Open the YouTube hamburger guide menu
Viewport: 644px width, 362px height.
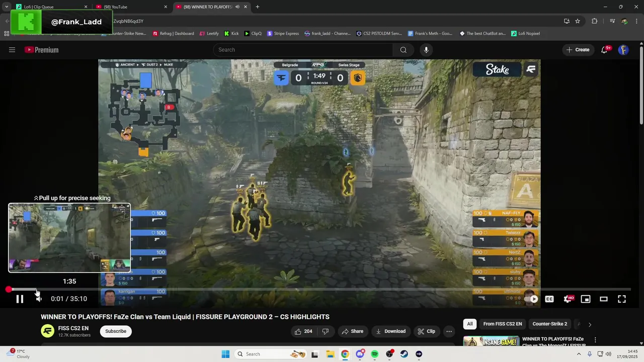[12, 50]
